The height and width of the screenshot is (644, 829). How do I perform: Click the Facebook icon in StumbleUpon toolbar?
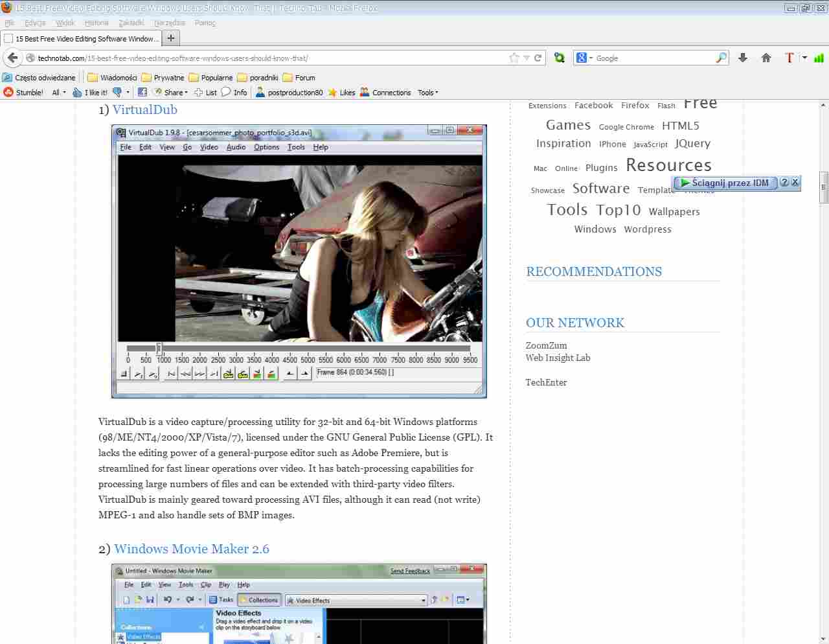pos(142,93)
